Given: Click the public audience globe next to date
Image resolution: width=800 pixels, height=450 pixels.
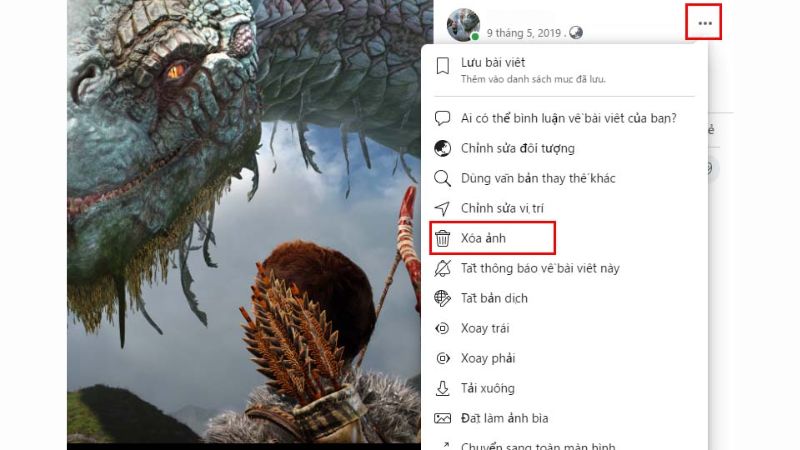Looking at the screenshot, I should tap(576, 33).
